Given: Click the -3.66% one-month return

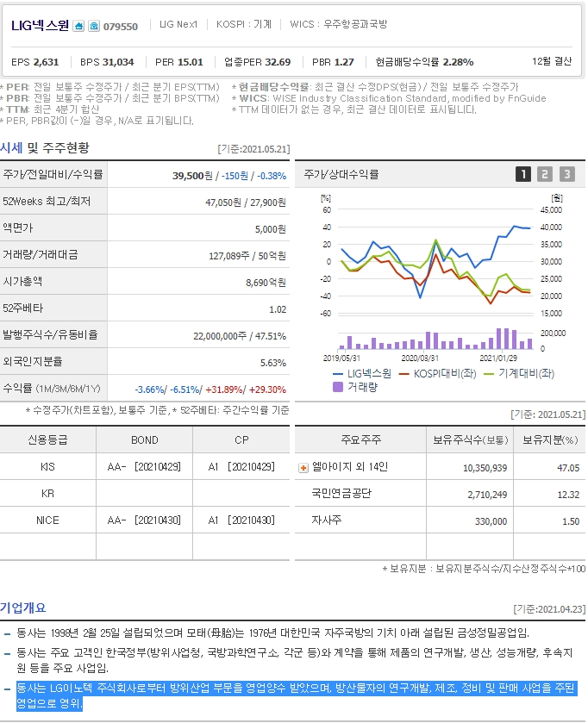Looking at the screenshot, I should [150, 390].
